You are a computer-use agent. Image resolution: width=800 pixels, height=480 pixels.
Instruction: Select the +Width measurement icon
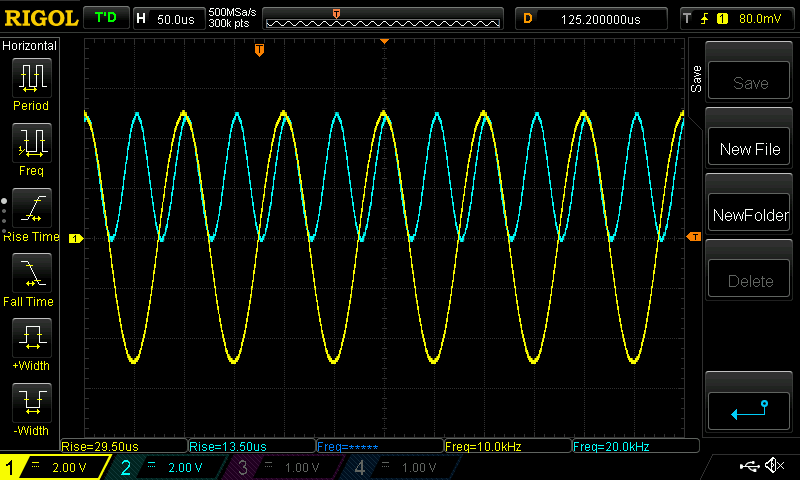pyautogui.click(x=30, y=337)
